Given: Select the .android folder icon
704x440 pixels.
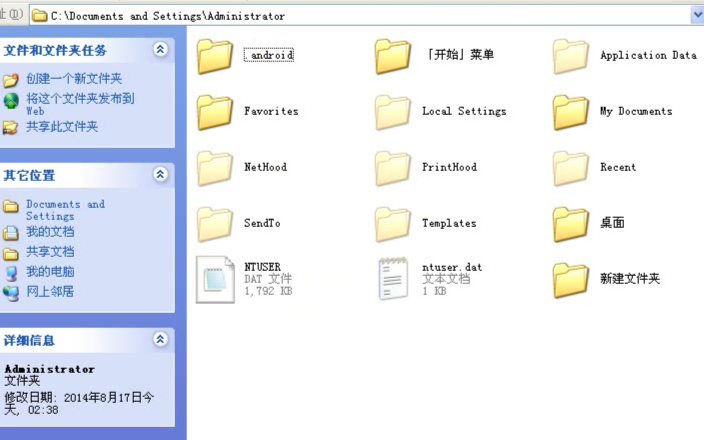Looking at the screenshot, I should [x=215, y=56].
